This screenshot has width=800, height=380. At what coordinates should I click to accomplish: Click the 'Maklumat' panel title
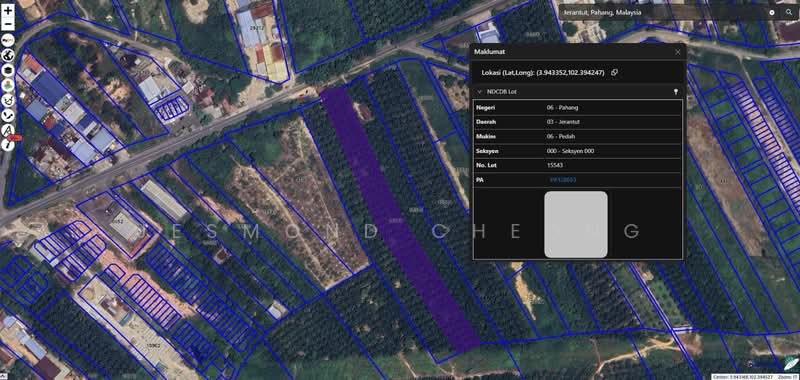(490, 52)
